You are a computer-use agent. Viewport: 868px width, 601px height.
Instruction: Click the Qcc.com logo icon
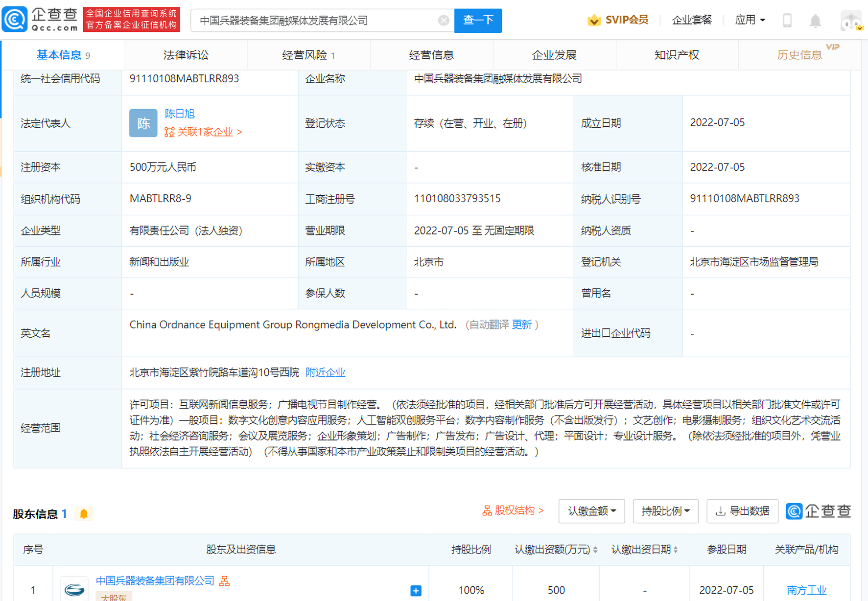pyautogui.click(x=15, y=20)
